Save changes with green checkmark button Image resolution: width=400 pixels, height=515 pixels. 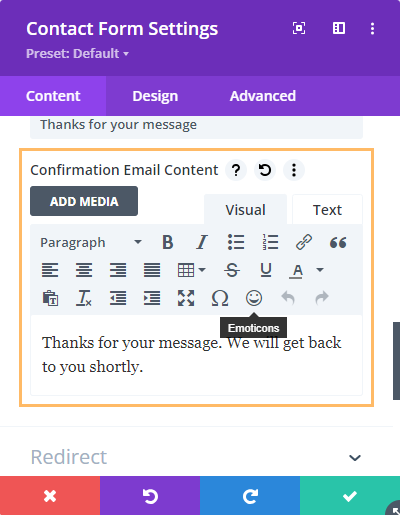tap(350, 496)
